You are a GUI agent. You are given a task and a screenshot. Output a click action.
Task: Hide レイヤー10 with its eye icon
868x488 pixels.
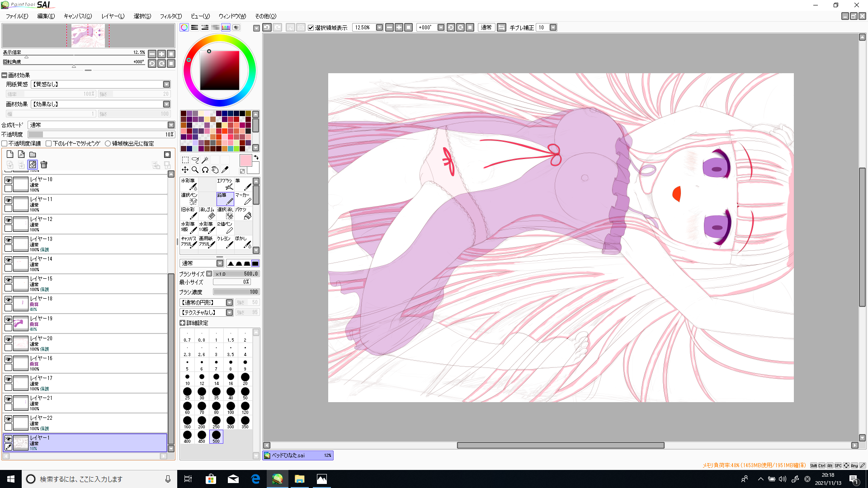[8, 180]
